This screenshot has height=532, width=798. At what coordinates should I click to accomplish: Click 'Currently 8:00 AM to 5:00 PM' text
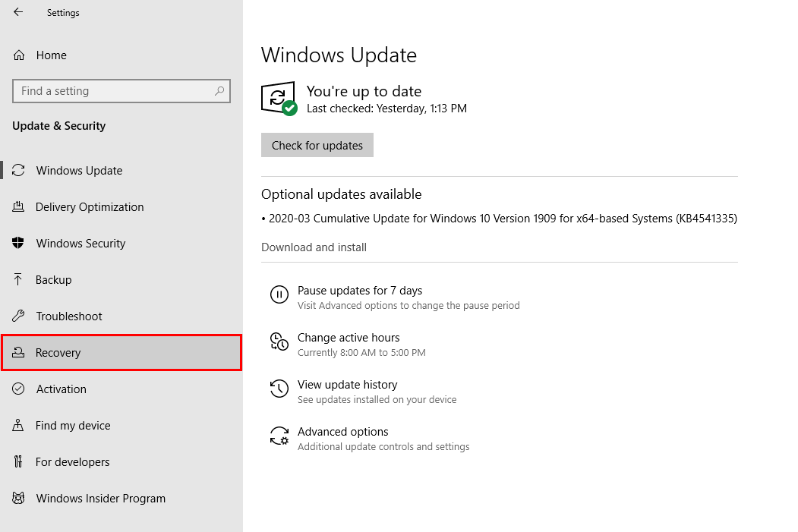[361, 352]
